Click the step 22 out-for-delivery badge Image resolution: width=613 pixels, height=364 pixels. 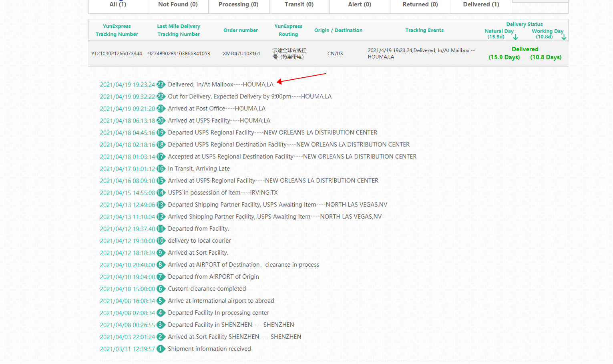click(x=161, y=97)
